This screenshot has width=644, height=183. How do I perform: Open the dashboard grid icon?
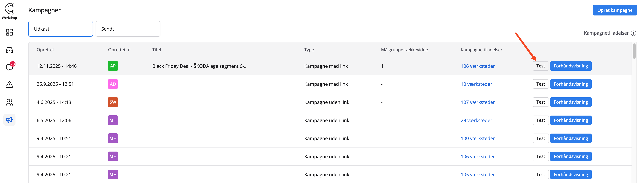click(9, 32)
